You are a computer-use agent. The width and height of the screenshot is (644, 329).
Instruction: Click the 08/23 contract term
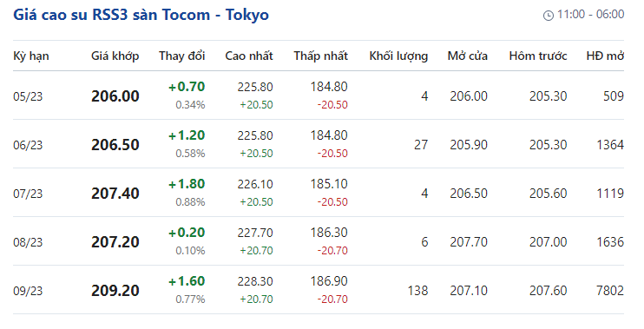point(28,242)
